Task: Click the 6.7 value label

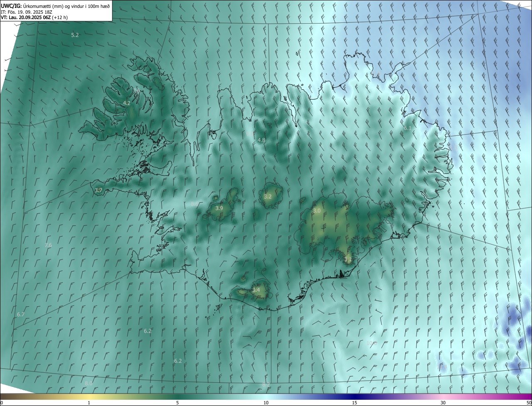Action: (x=21, y=314)
